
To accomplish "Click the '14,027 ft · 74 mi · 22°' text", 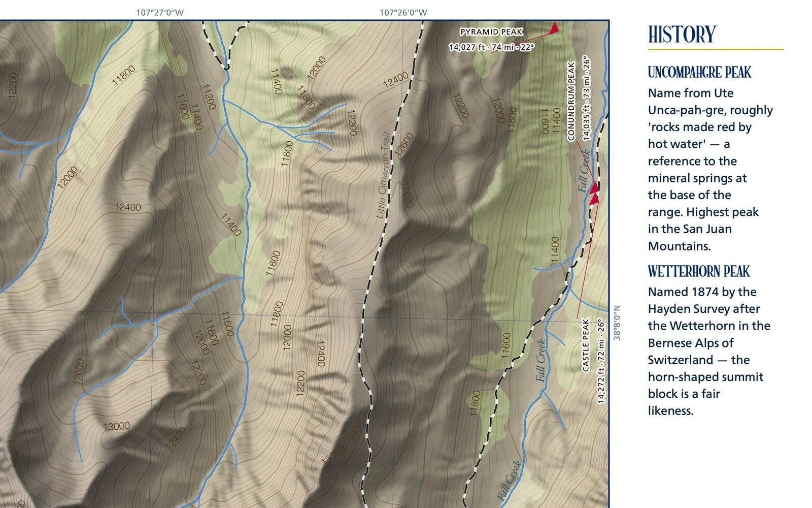I will [x=491, y=47].
